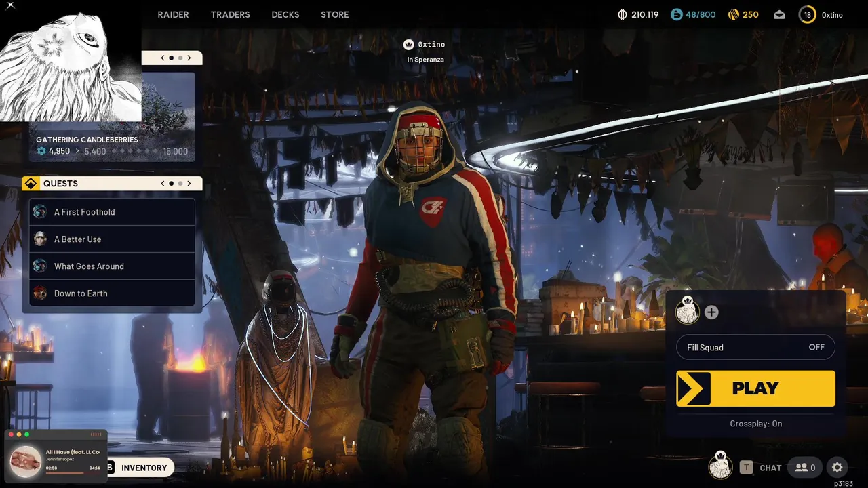The height and width of the screenshot is (488, 868).
Task: Open the quest A Better Use
Action: [x=113, y=239]
